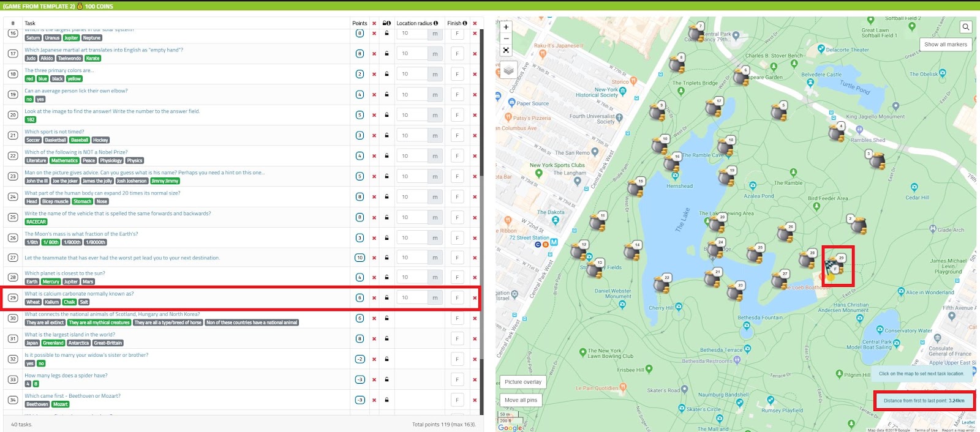Toggle fullscreen map view icon

[x=506, y=50]
